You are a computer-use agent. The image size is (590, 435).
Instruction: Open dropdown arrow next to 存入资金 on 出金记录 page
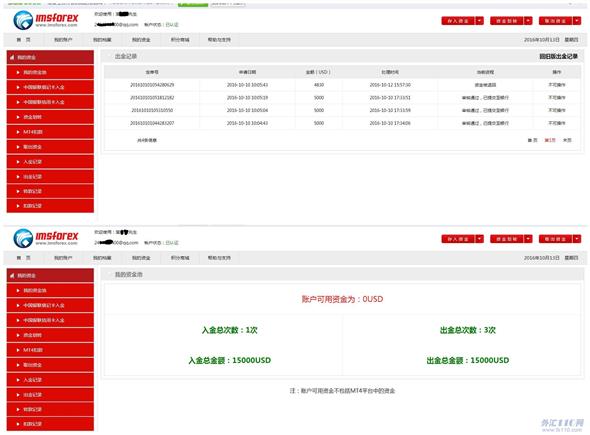pyautogui.click(x=479, y=21)
